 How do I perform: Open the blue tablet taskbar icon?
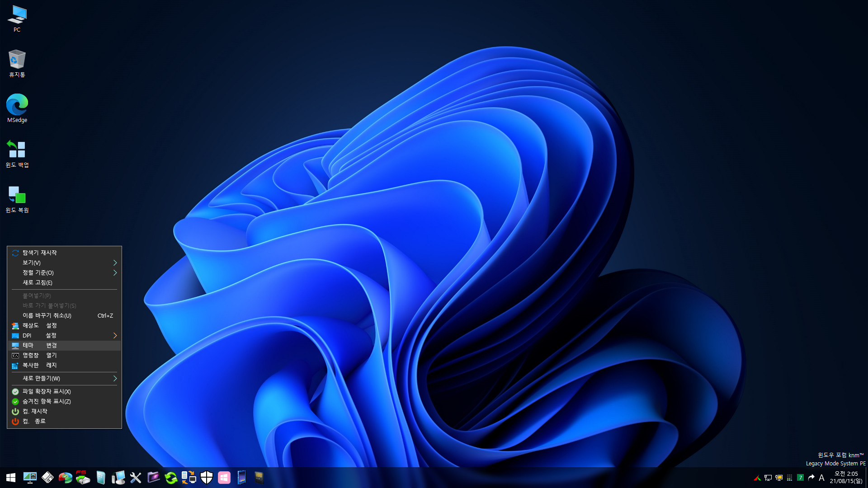click(x=242, y=478)
